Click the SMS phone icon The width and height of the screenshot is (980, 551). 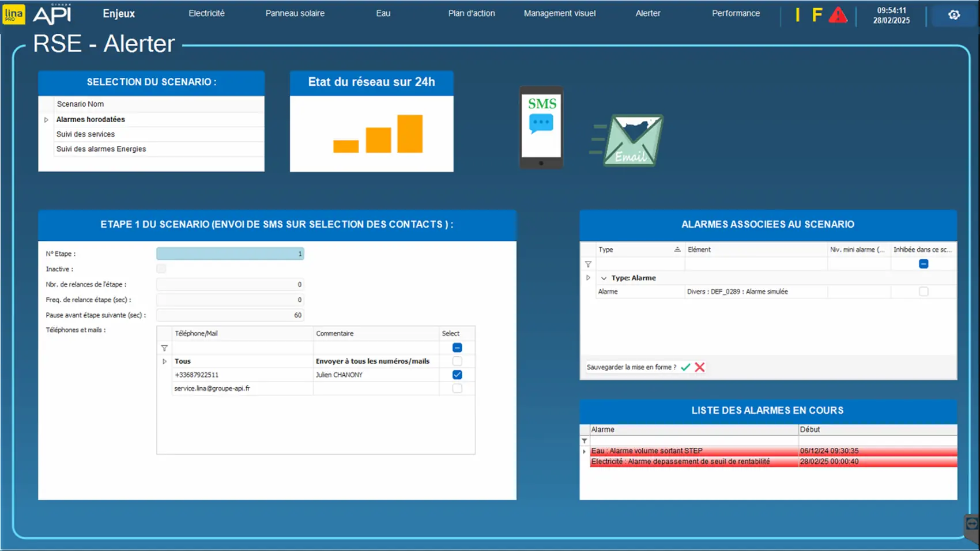pos(541,127)
